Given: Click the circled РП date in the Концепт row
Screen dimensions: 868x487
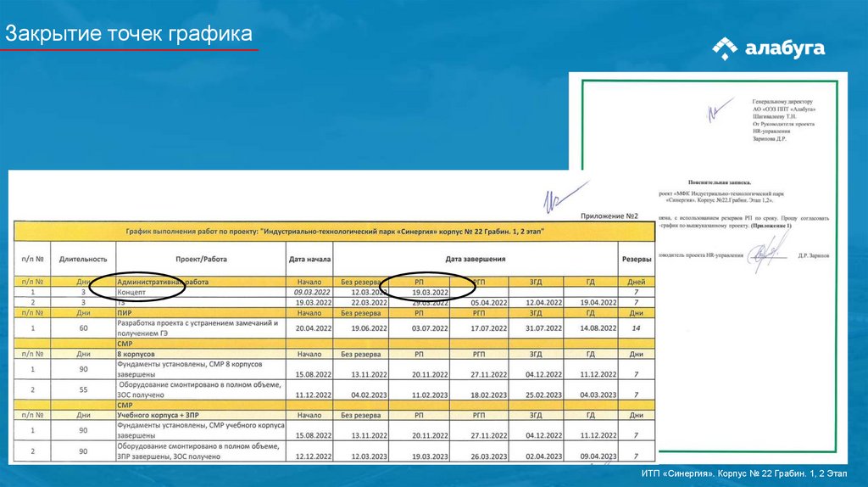Looking at the screenshot, I should (430, 293).
